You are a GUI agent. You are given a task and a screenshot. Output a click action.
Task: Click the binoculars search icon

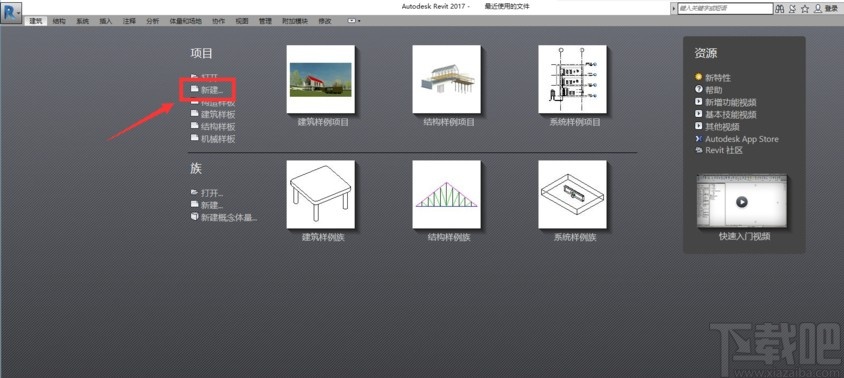[x=780, y=9]
